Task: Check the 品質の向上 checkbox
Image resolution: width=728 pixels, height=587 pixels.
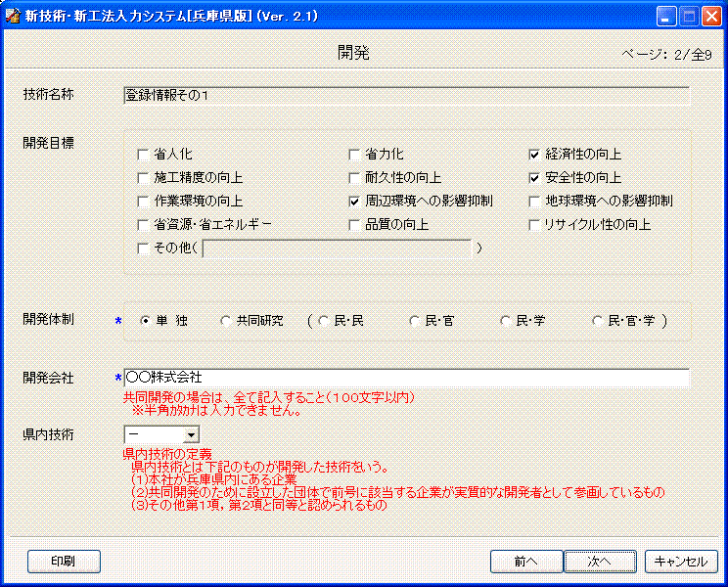Action: (354, 225)
